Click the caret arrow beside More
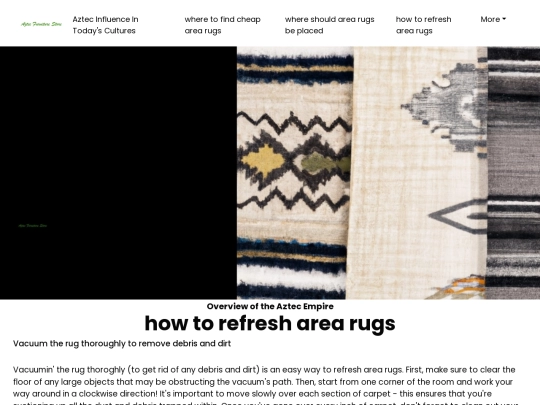Screen dimensions: 540x405 coord(504,19)
